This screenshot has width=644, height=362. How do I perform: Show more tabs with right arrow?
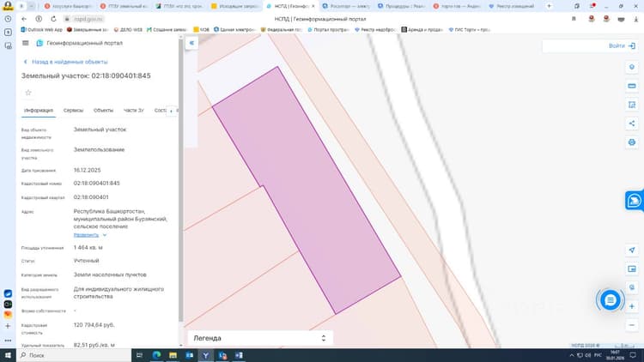point(171,111)
